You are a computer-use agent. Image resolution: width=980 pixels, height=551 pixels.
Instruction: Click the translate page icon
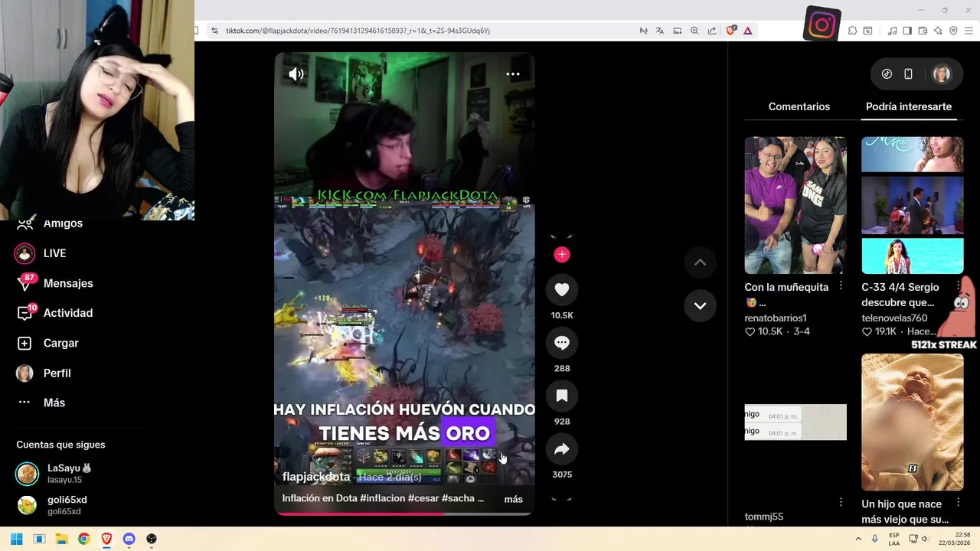pyautogui.click(x=660, y=31)
